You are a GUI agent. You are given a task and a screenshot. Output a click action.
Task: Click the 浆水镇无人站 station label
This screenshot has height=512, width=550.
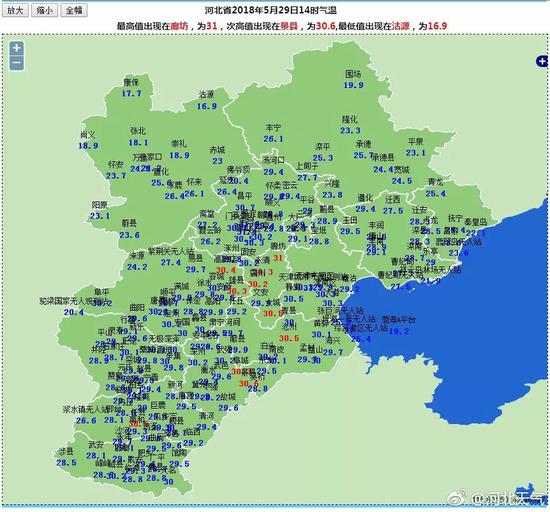[86, 409]
